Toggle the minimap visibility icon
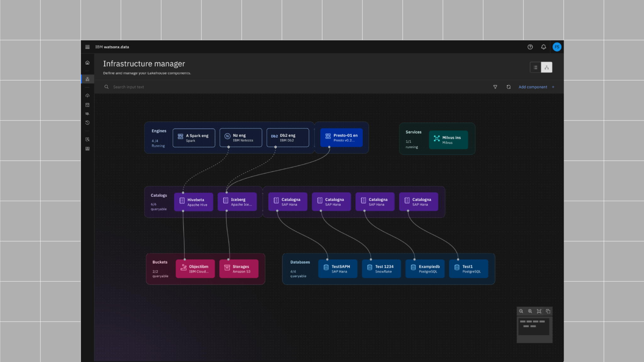Viewport: 644px width, 362px height. click(548, 311)
